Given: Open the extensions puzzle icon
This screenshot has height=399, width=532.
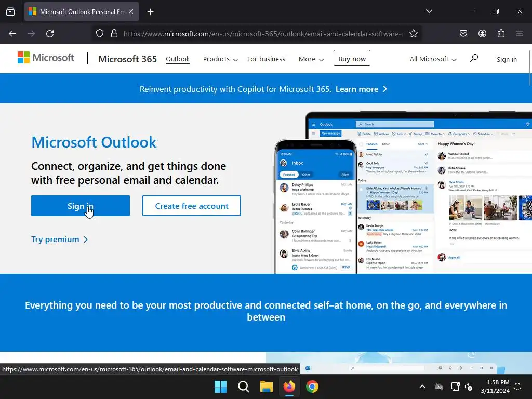Looking at the screenshot, I should click(x=501, y=34).
